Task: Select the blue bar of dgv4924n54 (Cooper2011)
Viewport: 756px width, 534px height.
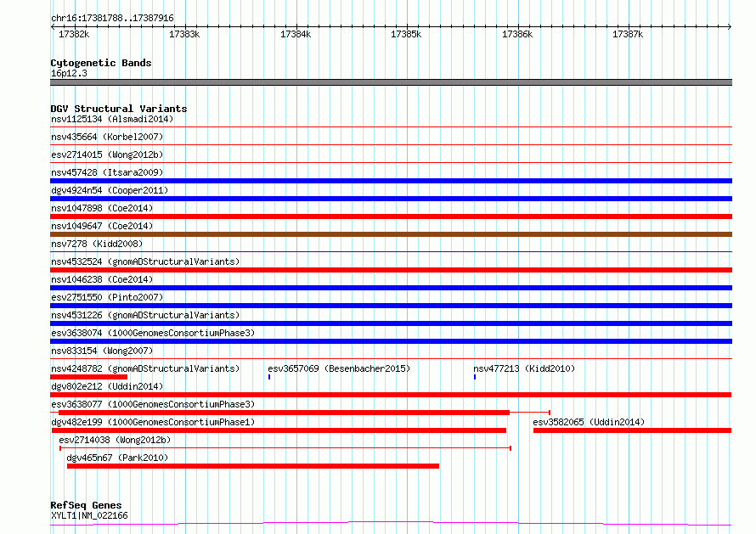Action: [x=391, y=199]
